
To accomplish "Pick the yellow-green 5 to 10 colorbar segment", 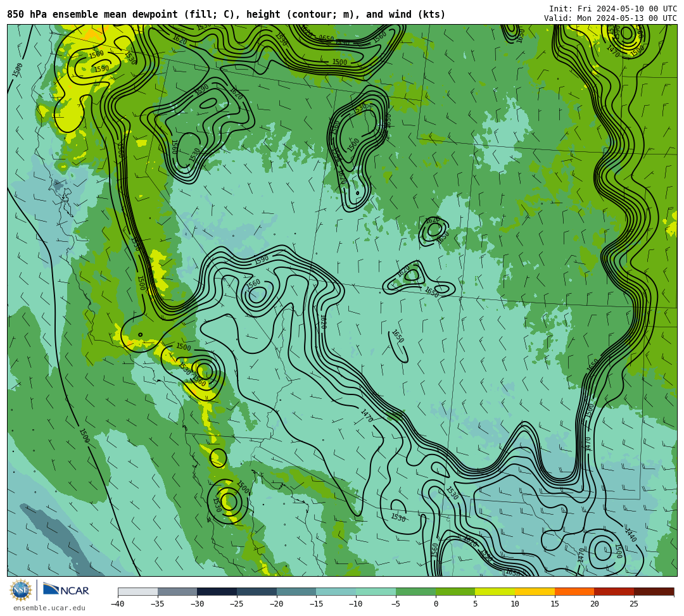I will tap(495, 591).
